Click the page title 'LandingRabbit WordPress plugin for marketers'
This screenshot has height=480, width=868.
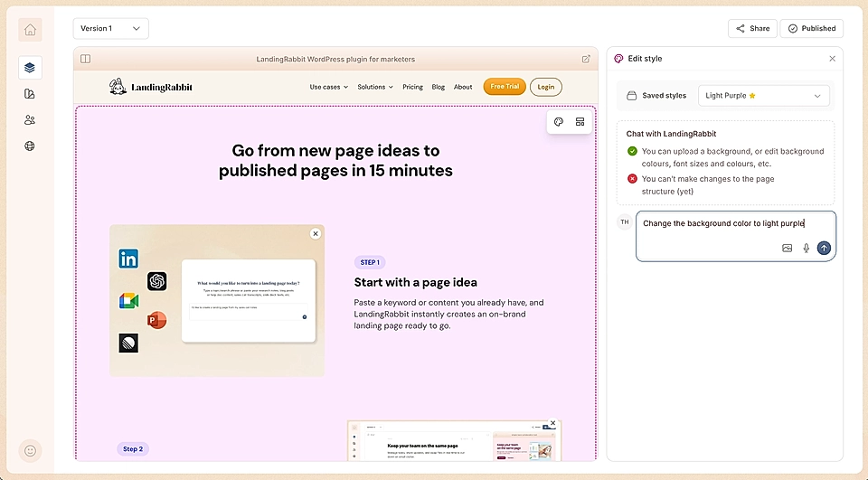(x=335, y=60)
